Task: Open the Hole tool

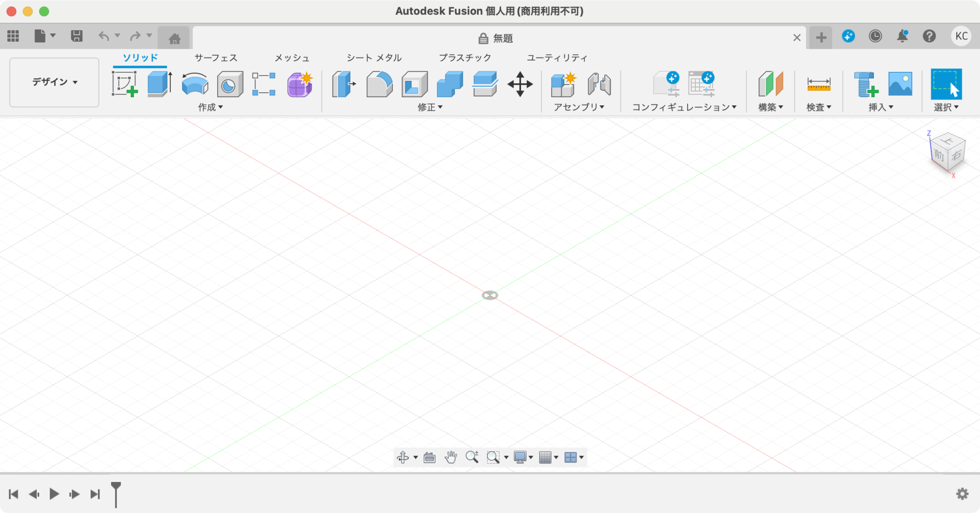Action: tap(230, 84)
